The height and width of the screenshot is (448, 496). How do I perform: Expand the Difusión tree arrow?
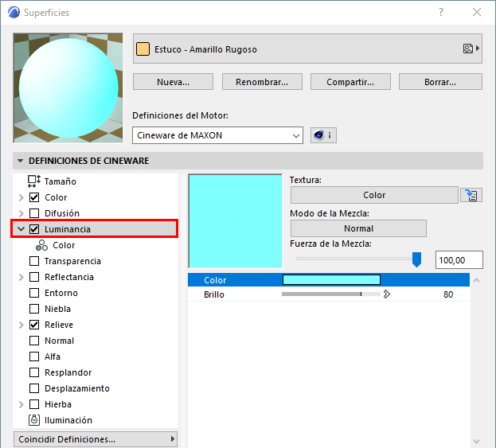(x=21, y=213)
